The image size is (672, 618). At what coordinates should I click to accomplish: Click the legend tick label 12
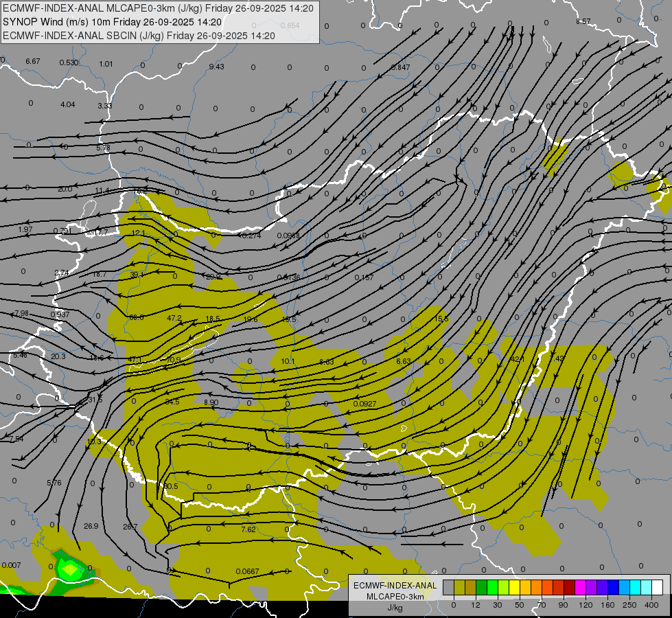(x=476, y=605)
